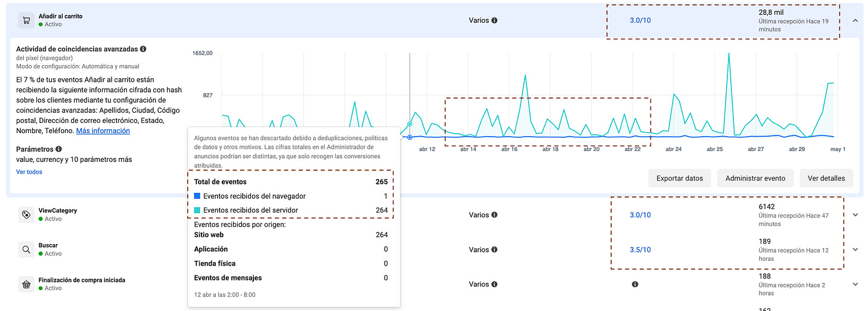
Task: Open the 3.5/10 score of Buscar
Action: click(x=640, y=250)
